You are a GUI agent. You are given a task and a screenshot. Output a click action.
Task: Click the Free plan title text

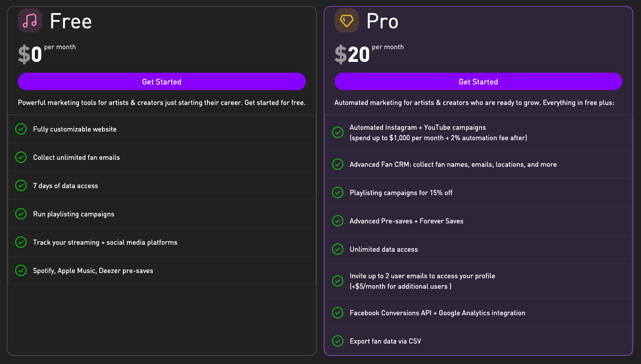coord(71,20)
